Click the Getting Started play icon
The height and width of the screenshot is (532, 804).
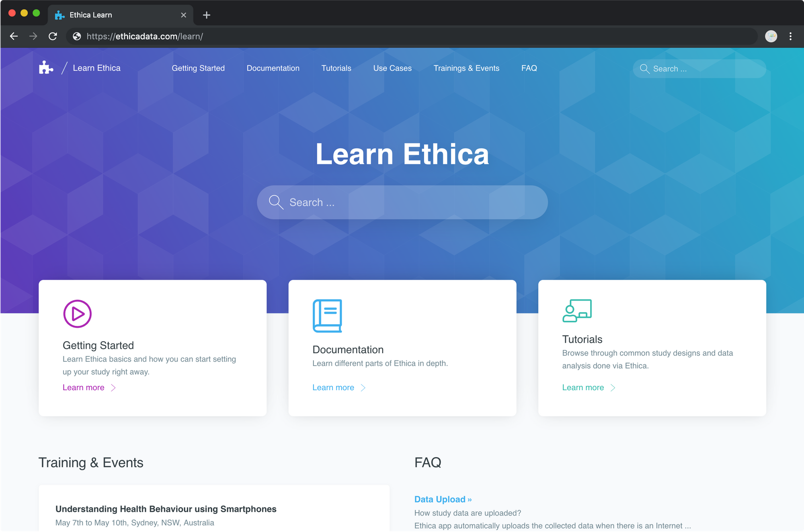click(x=78, y=314)
